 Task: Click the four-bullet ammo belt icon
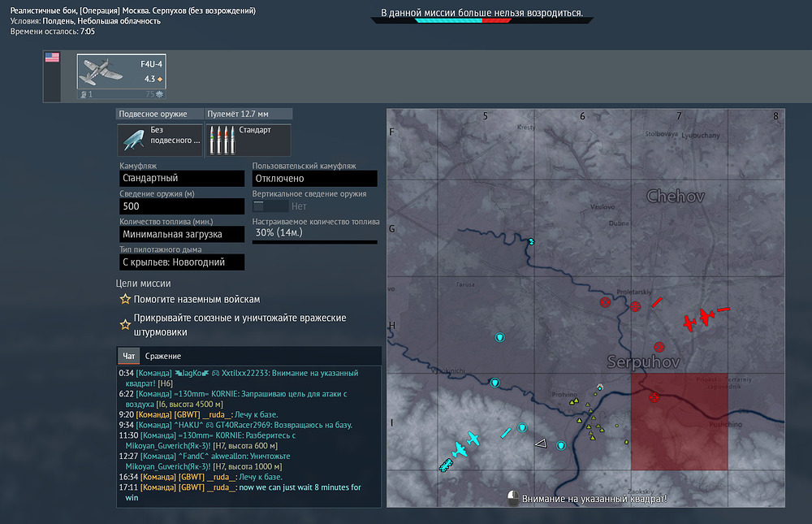(223, 140)
